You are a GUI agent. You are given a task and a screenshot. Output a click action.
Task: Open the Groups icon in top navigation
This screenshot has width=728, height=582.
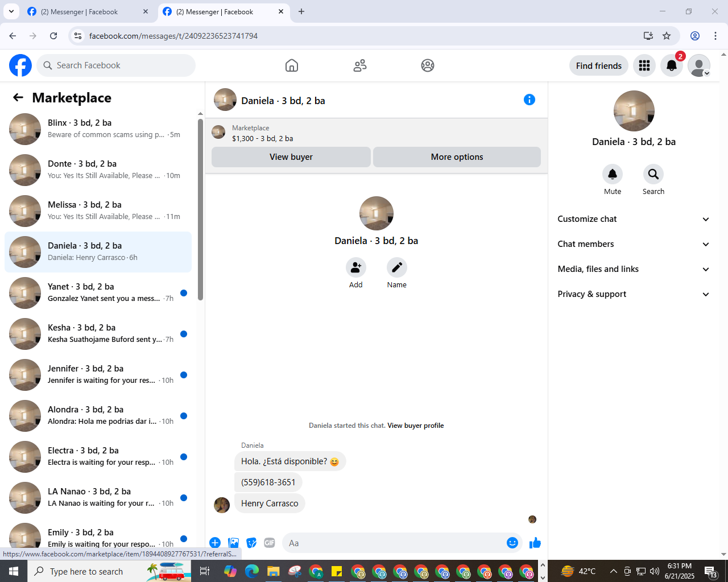coord(428,65)
